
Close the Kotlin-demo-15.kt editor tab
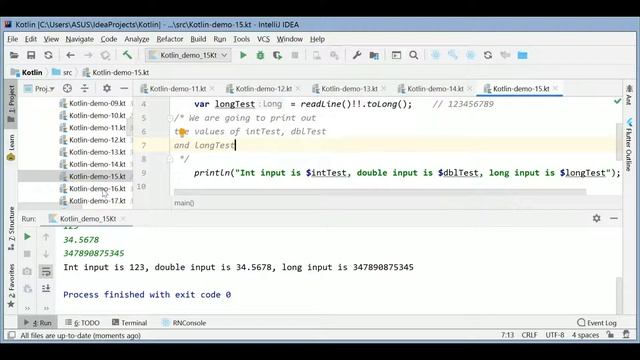click(556, 89)
